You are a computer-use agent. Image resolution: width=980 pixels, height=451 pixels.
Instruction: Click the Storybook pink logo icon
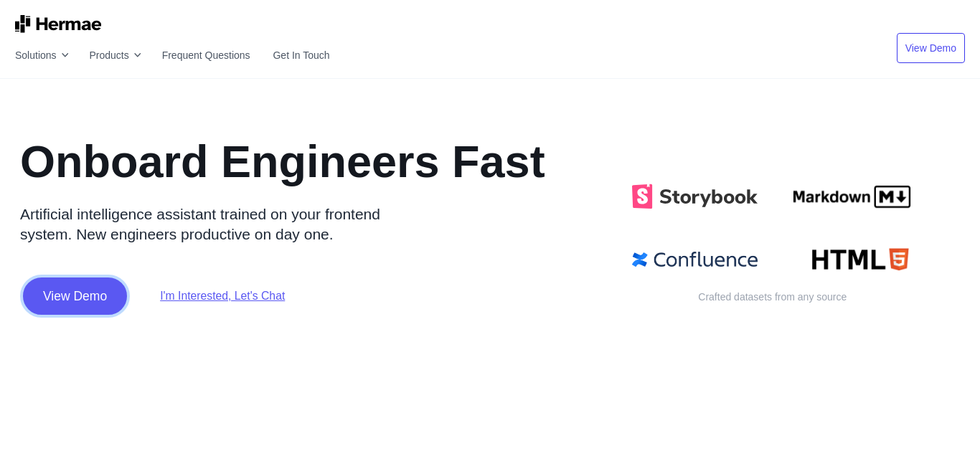click(x=642, y=196)
